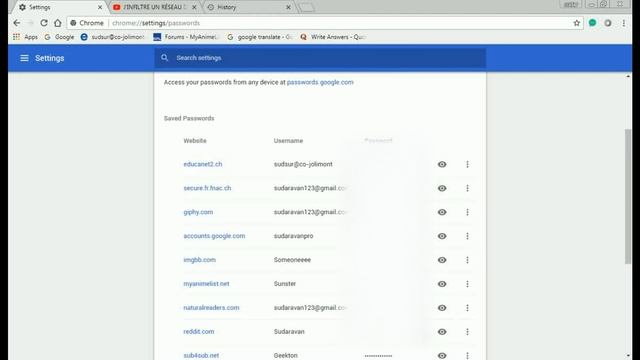Open the sudsur@co-jolimont bookmark
This screenshot has width=640, height=360.
113,37
